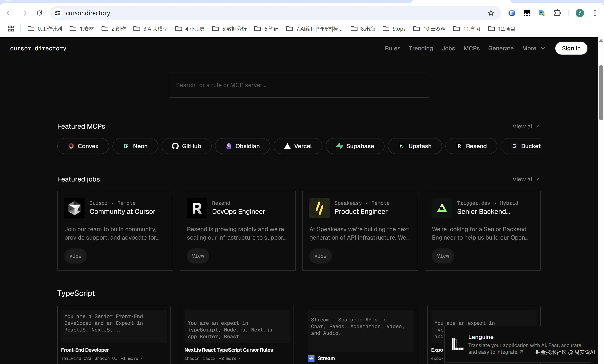Click the Speakeasy company logo
Viewport: 604px width, 364px height.
[x=319, y=208]
